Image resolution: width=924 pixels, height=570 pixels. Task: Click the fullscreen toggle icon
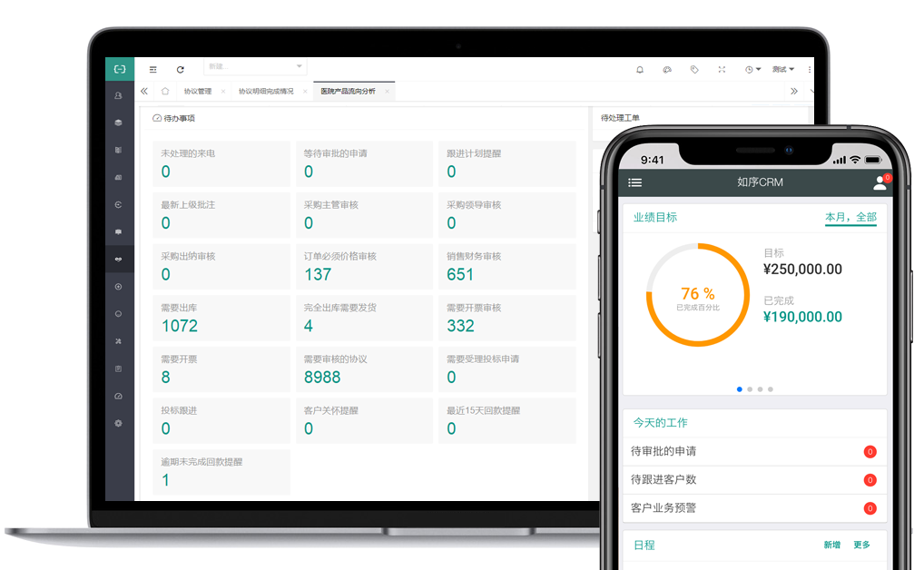tap(722, 70)
